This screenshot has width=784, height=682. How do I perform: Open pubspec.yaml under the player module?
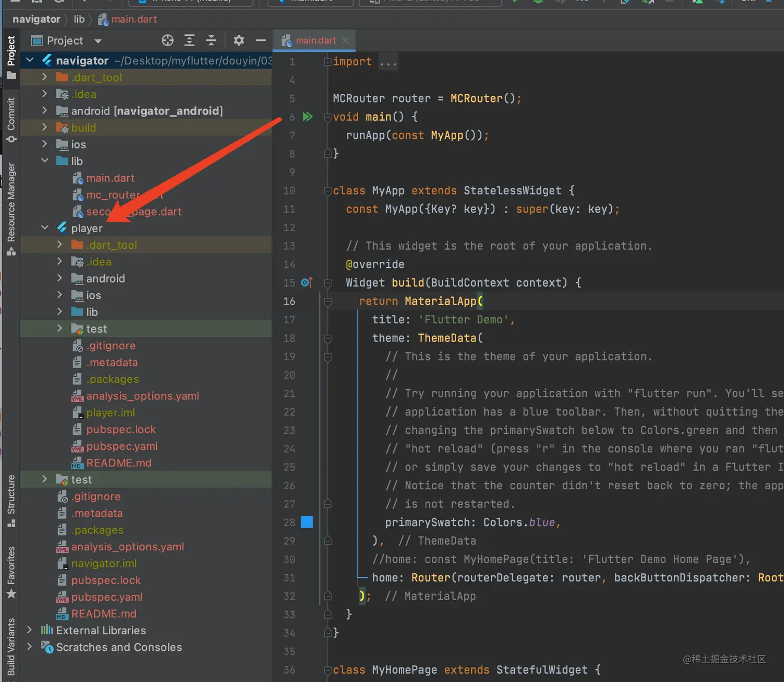[x=121, y=446]
